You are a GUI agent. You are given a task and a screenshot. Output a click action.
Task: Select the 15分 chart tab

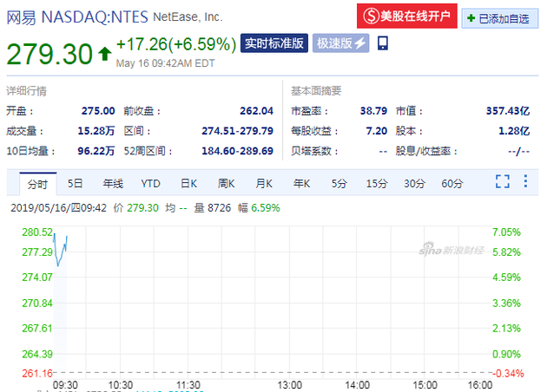(x=377, y=183)
